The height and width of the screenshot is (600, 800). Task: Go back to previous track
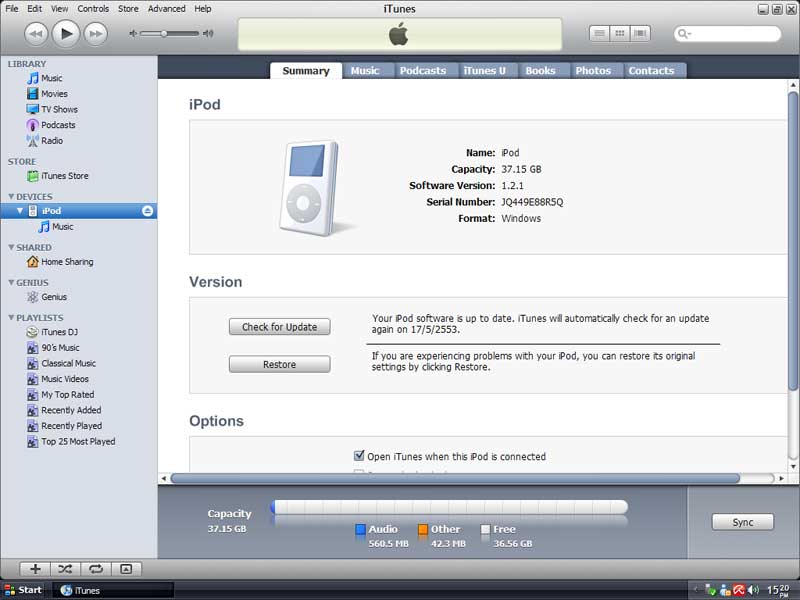[x=35, y=34]
